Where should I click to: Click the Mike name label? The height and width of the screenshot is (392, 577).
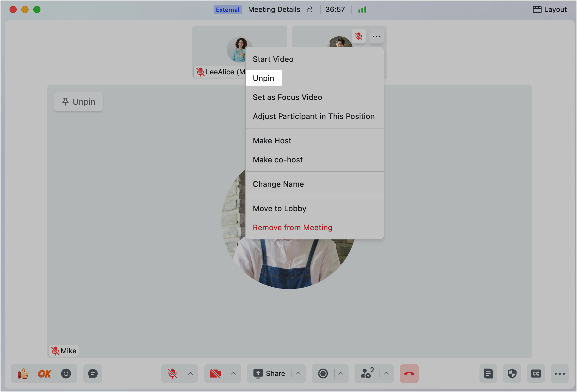(64, 351)
